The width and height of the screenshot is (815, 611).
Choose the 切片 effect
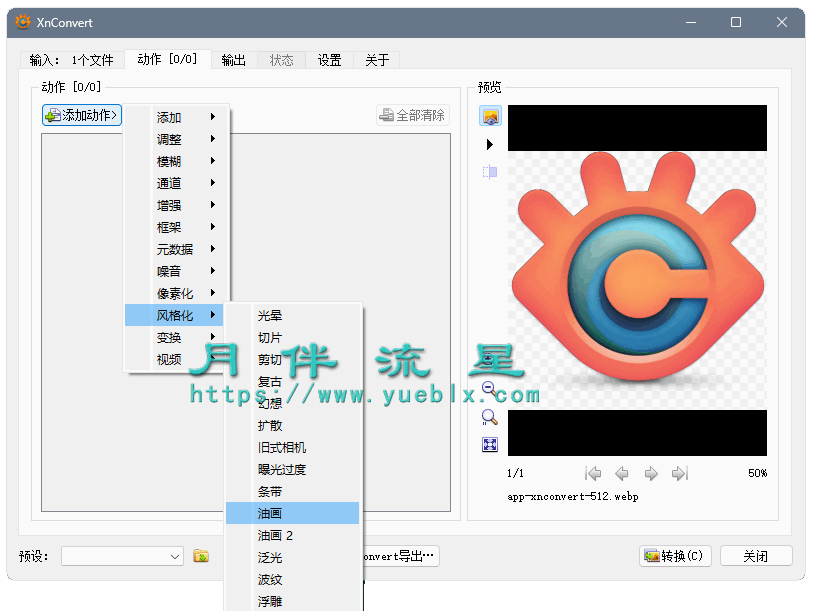293,338
